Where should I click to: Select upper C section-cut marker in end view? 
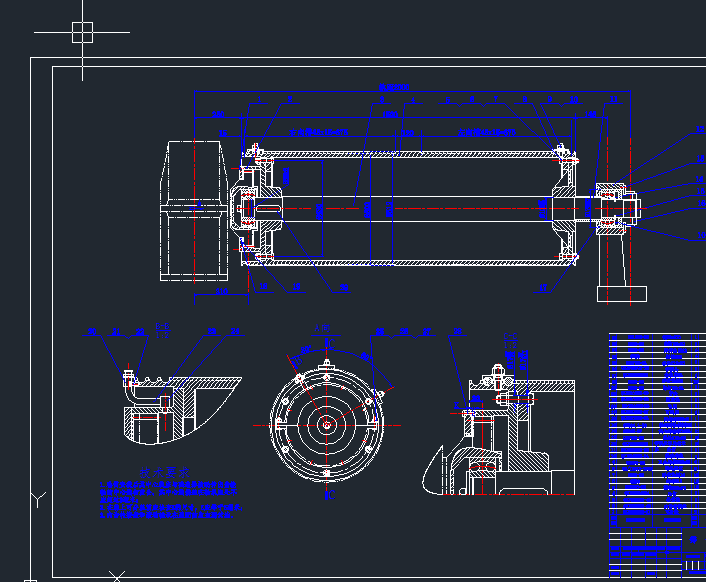point(331,344)
